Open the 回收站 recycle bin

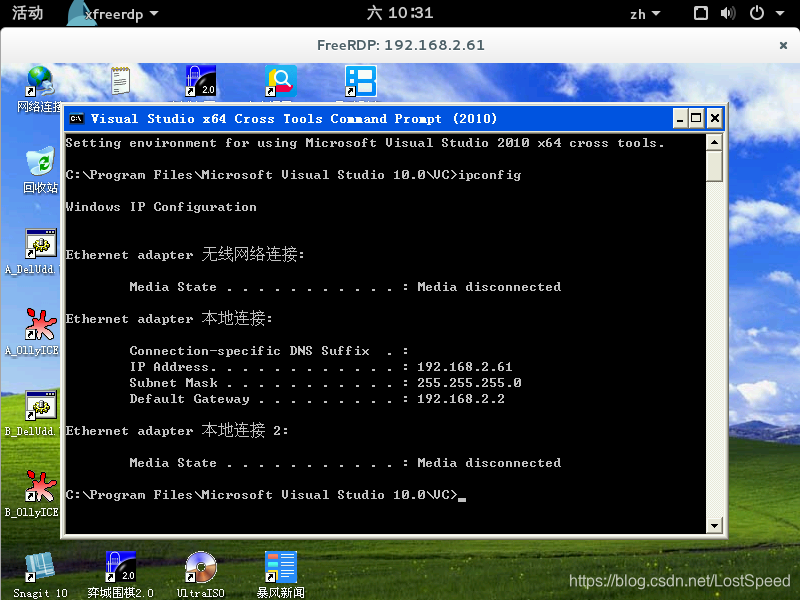pyautogui.click(x=40, y=169)
